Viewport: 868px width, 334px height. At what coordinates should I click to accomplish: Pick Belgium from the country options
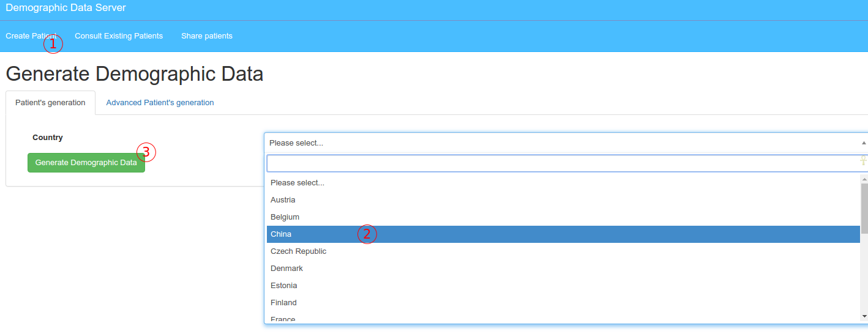(x=285, y=217)
